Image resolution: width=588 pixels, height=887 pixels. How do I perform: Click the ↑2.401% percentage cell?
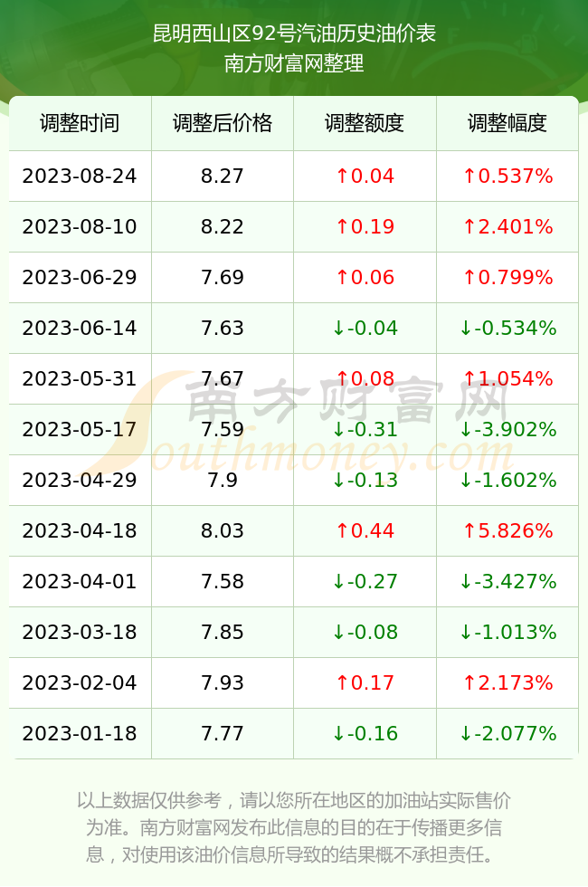pyautogui.click(x=507, y=227)
